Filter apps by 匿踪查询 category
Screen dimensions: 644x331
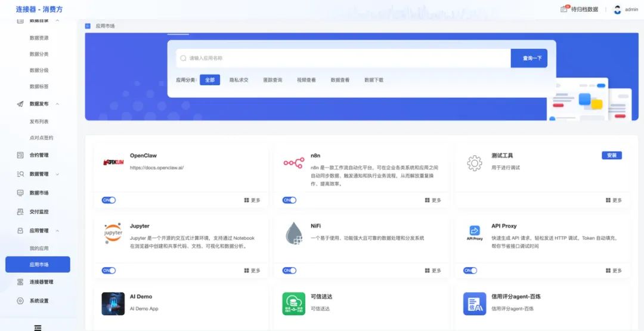[x=273, y=80]
